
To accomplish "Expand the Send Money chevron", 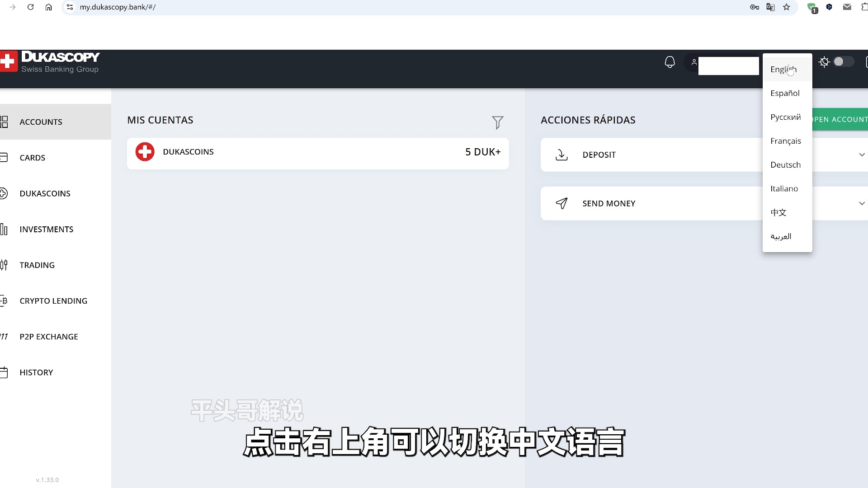I will (x=862, y=204).
